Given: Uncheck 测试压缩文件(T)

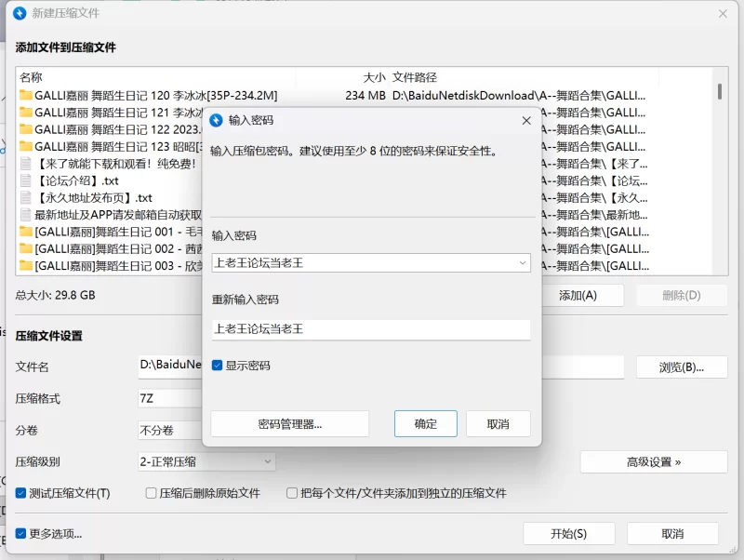Looking at the screenshot, I should click(21, 493).
